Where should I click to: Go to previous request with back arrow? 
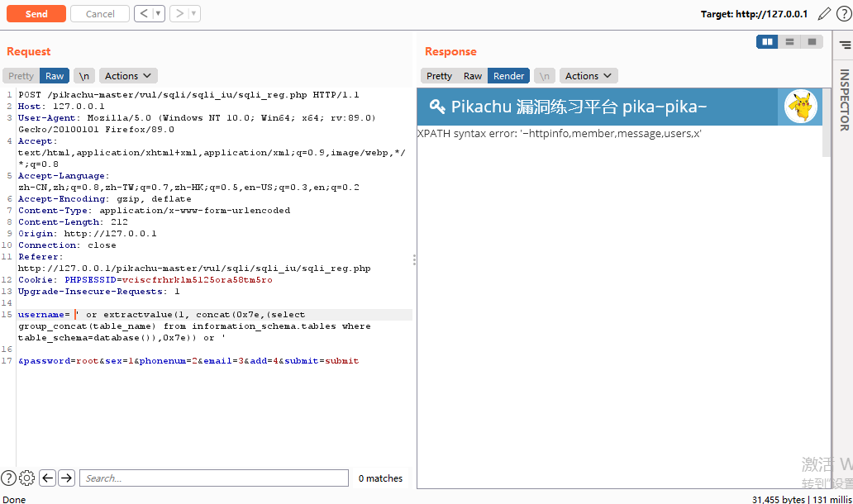pos(144,13)
